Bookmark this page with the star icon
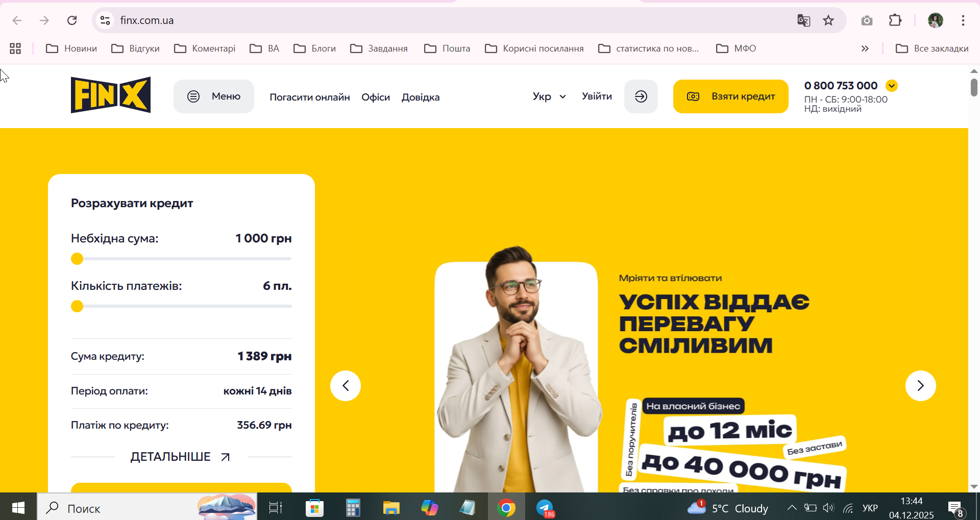 (828, 20)
